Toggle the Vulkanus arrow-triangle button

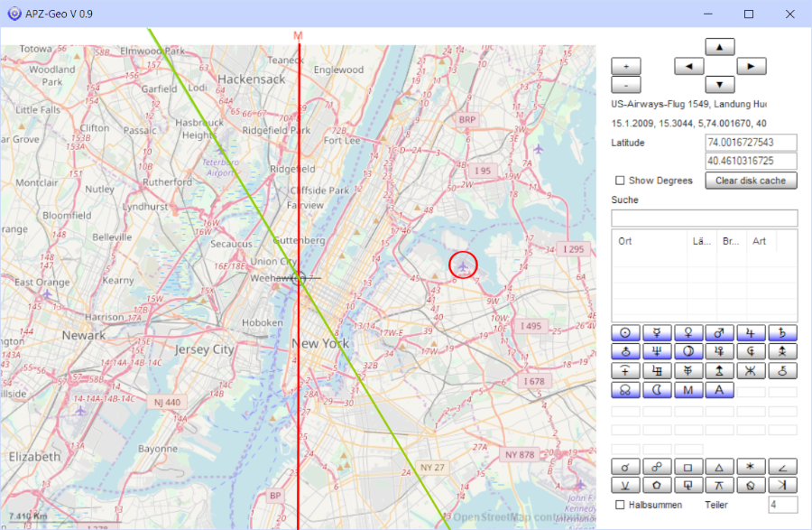pyautogui.click(x=720, y=371)
